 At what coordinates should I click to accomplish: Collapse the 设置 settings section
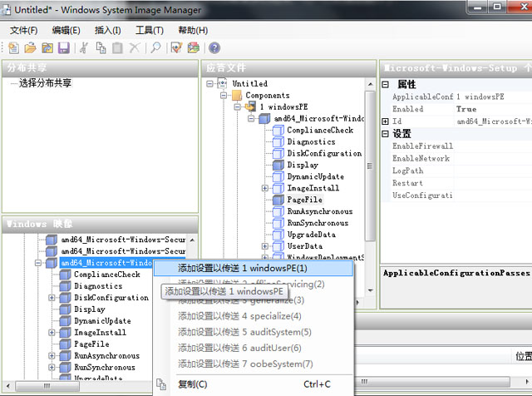pyautogui.click(x=386, y=134)
